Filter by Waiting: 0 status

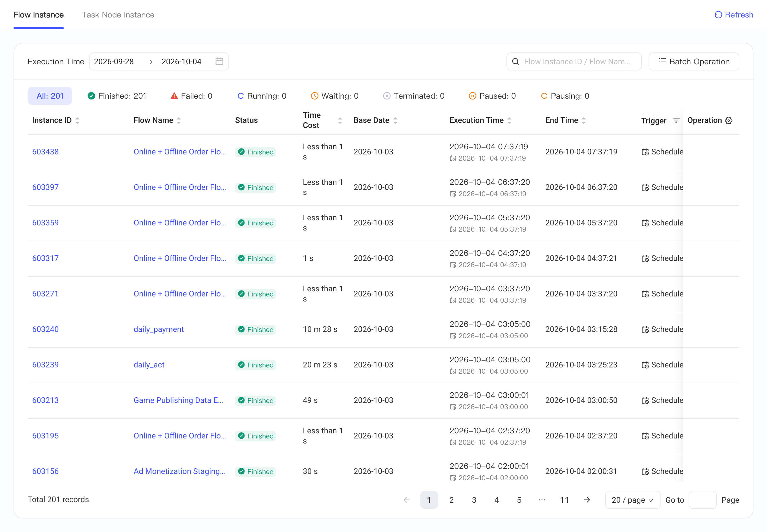click(334, 96)
